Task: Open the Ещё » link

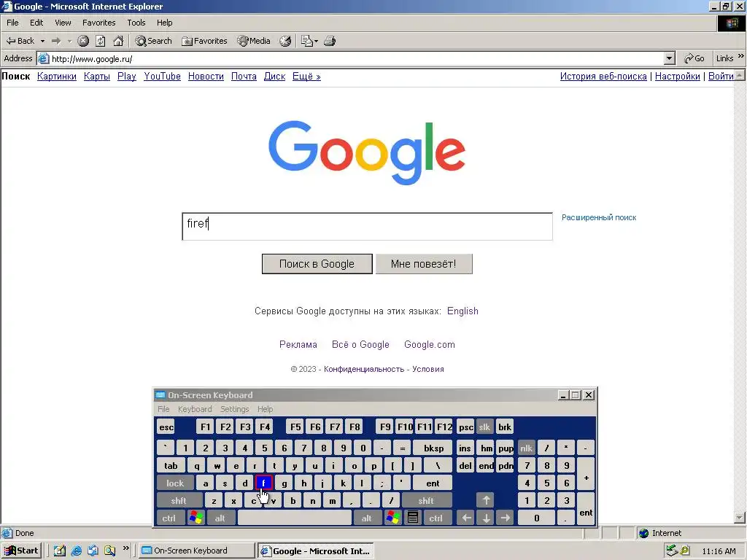Action: pyautogui.click(x=306, y=76)
